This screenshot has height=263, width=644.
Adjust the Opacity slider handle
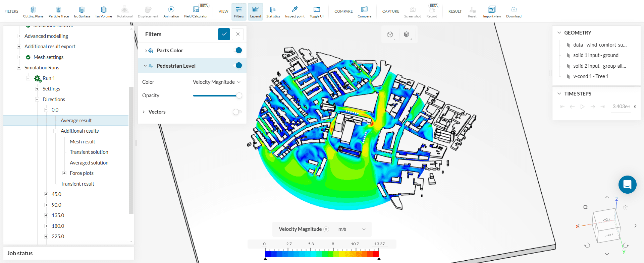pyautogui.click(x=239, y=95)
